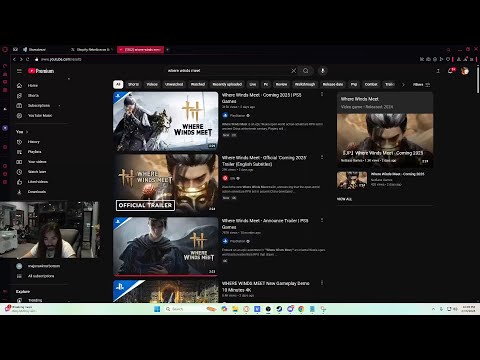Select the Watched filter chip
This screenshot has width=480, height=360.
tap(198, 84)
